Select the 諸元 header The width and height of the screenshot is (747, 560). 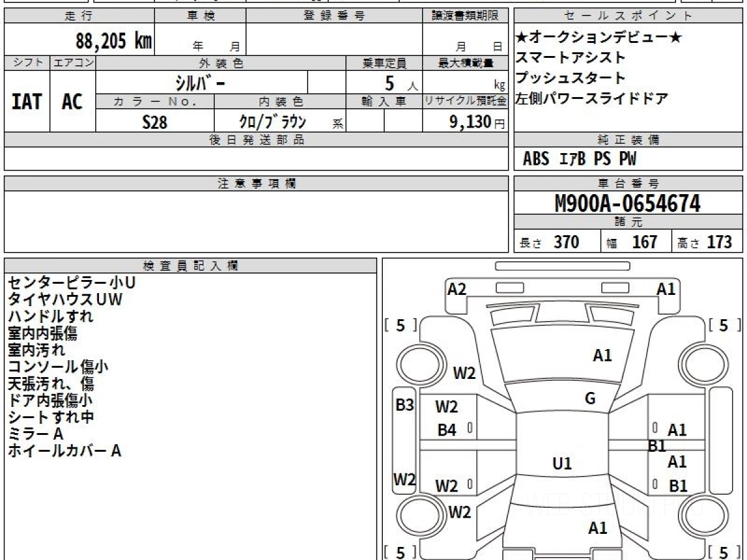(x=628, y=222)
